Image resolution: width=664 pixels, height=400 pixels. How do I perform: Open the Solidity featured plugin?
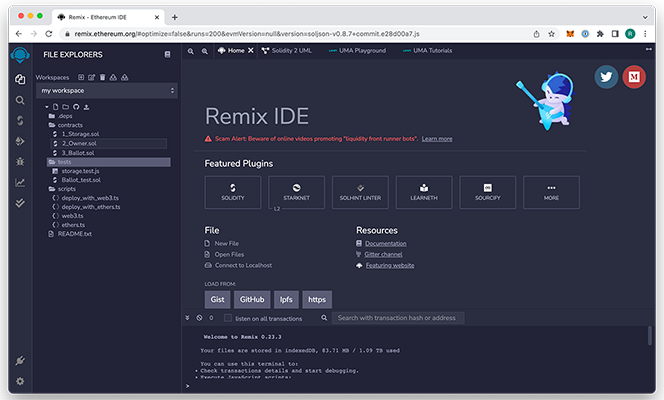pyautogui.click(x=233, y=193)
